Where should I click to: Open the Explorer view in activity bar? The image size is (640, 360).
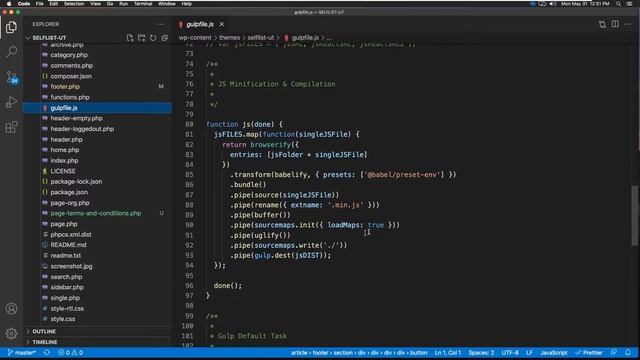coord(11,27)
